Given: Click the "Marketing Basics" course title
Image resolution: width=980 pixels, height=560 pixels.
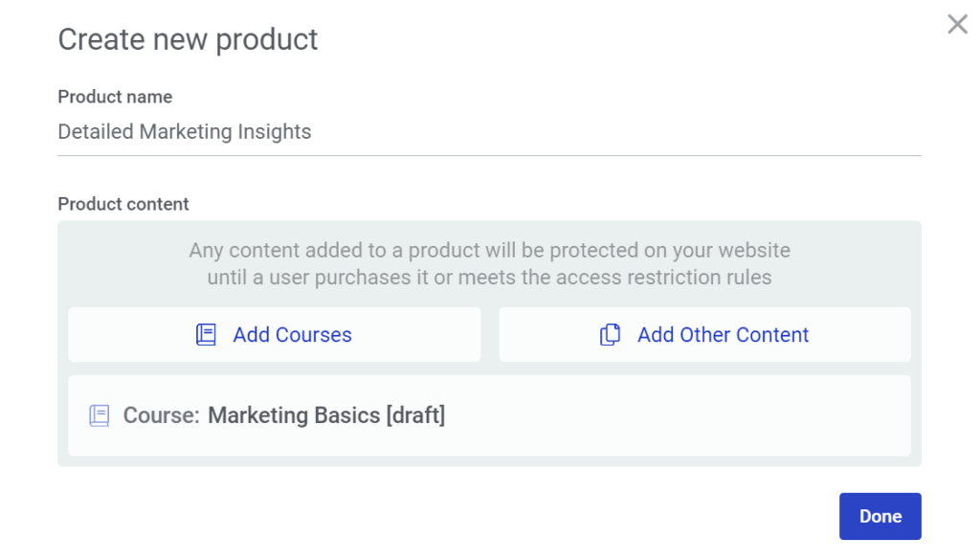Looking at the screenshot, I should click(x=294, y=415).
